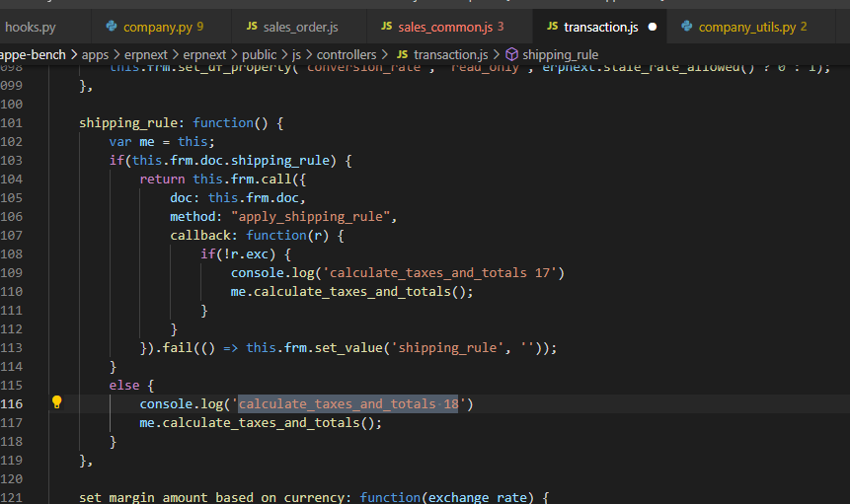Switch to the hooks.py tab
This screenshot has width=850, height=504.
[31, 27]
